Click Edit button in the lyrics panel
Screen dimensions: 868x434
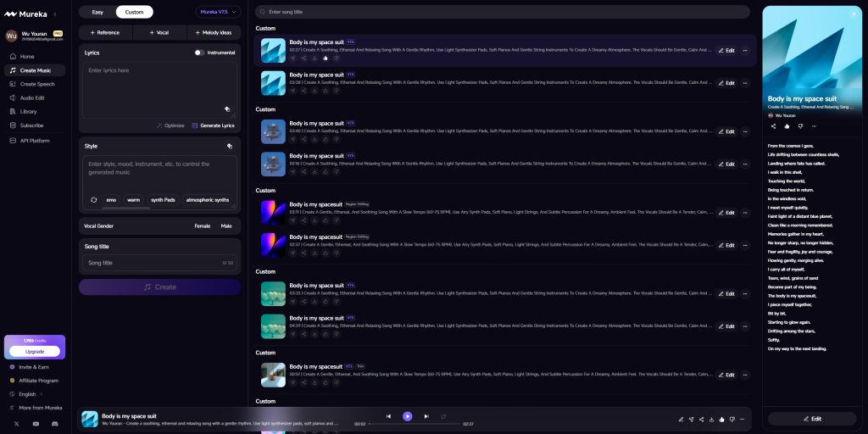[812, 419]
